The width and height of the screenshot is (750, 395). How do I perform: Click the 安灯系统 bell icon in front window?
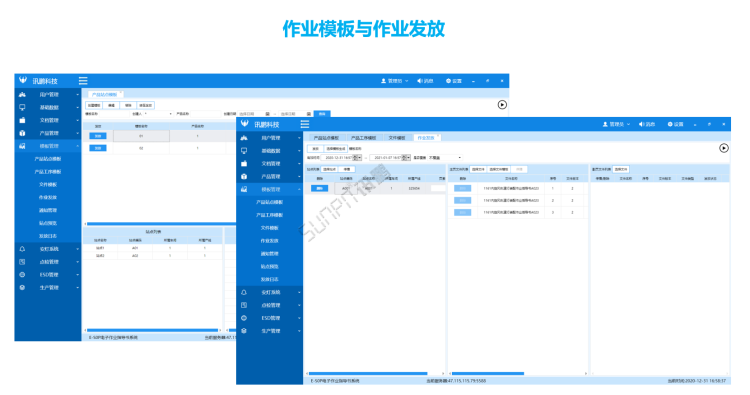244,292
